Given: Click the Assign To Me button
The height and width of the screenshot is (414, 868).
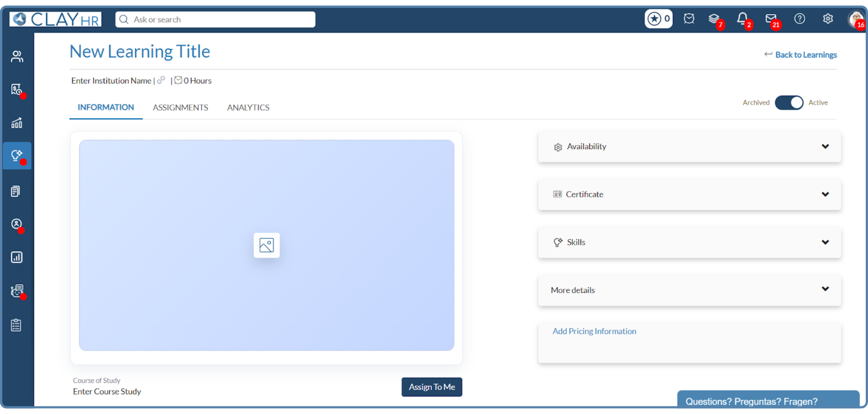Looking at the screenshot, I should pos(432,387).
